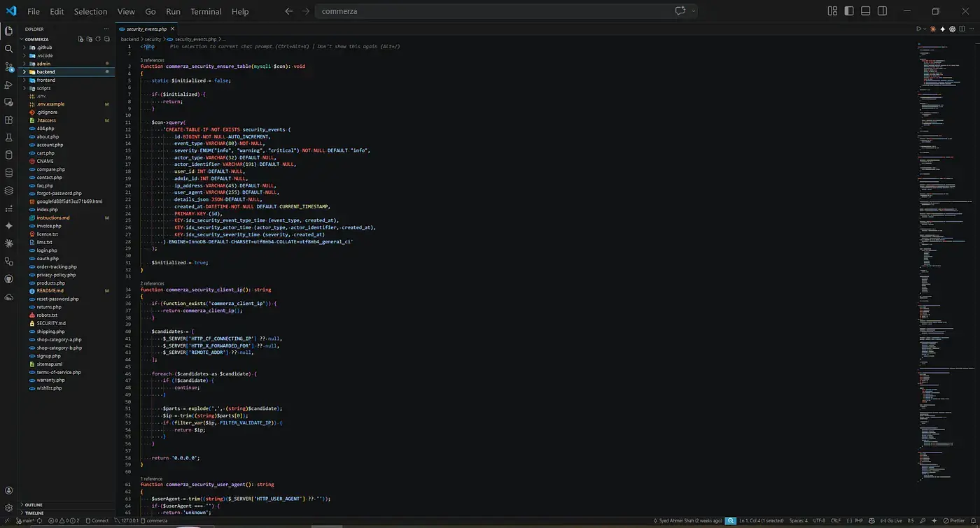
Task: Open index.php in the Explorer
Action: (x=48, y=210)
